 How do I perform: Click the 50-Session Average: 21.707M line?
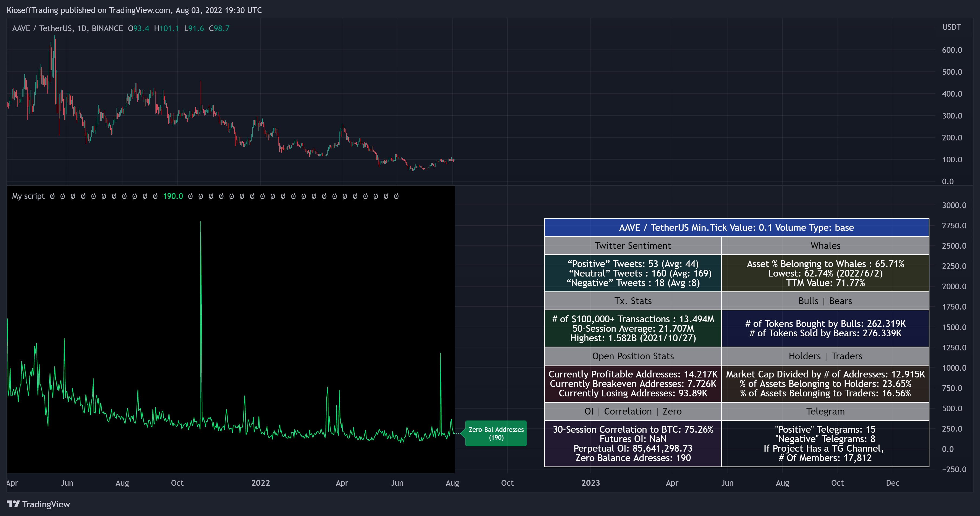click(x=633, y=329)
